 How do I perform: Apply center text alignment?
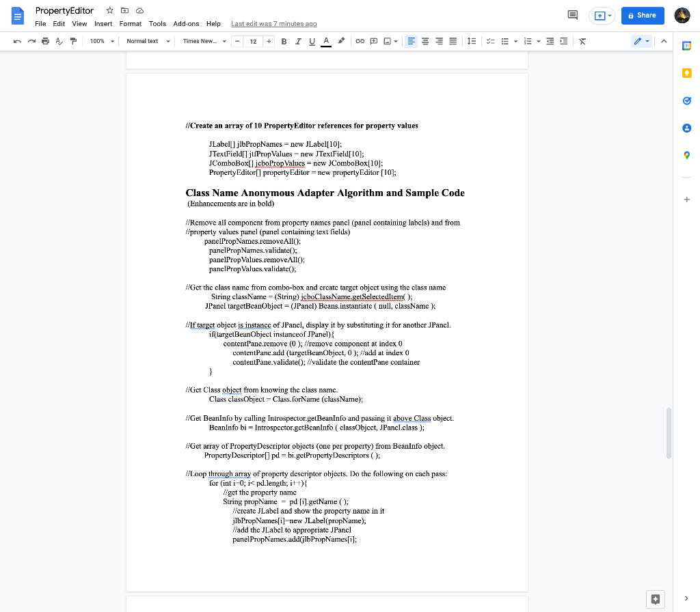[x=425, y=41]
